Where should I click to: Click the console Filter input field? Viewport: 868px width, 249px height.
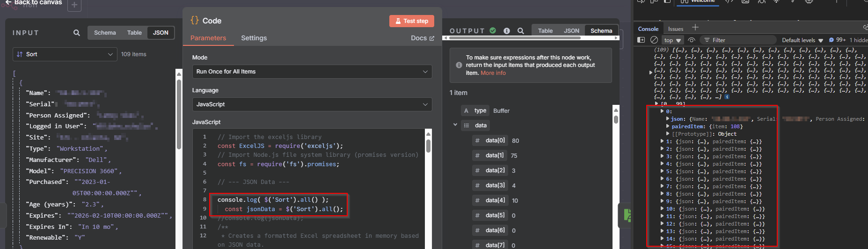coord(737,40)
